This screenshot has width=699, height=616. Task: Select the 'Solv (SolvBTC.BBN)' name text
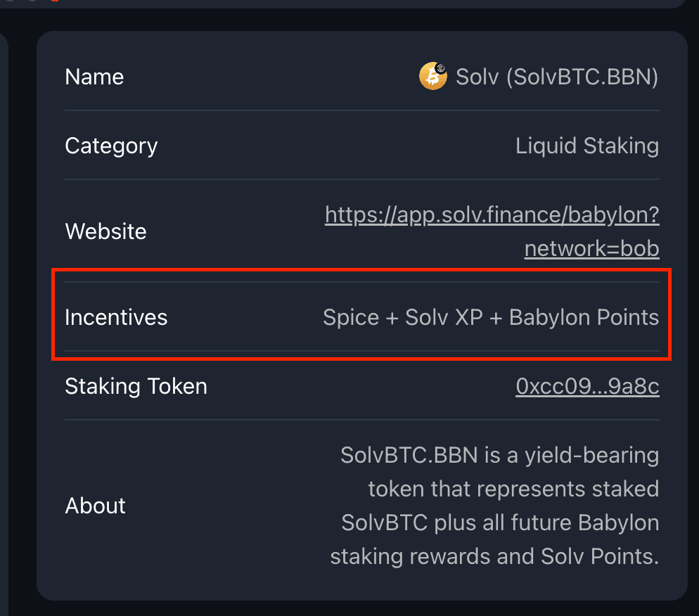click(x=556, y=77)
